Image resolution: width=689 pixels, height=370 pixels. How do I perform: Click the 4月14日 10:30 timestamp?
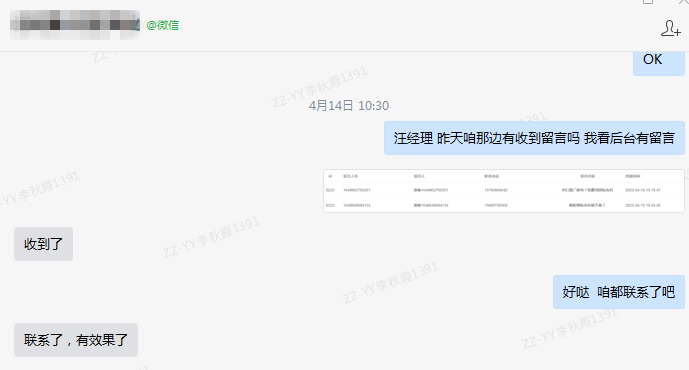[x=348, y=105]
